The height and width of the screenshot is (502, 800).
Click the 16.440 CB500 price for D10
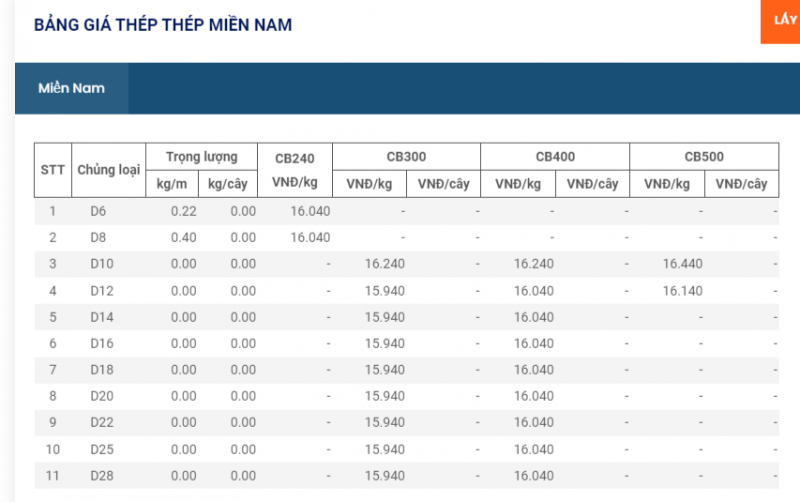[x=683, y=264]
